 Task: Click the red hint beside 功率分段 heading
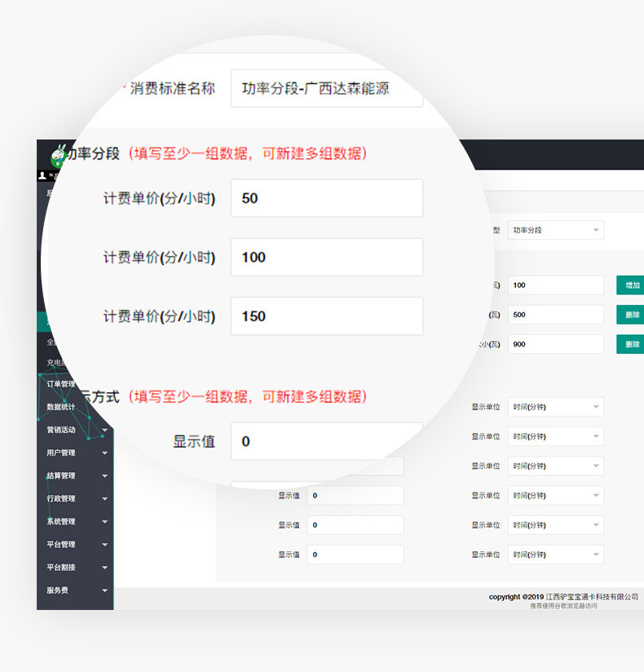coord(248,153)
